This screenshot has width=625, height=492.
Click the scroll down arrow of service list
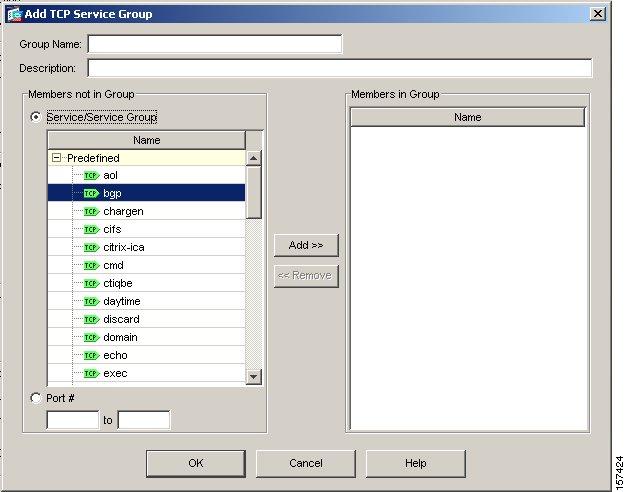pos(254,376)
